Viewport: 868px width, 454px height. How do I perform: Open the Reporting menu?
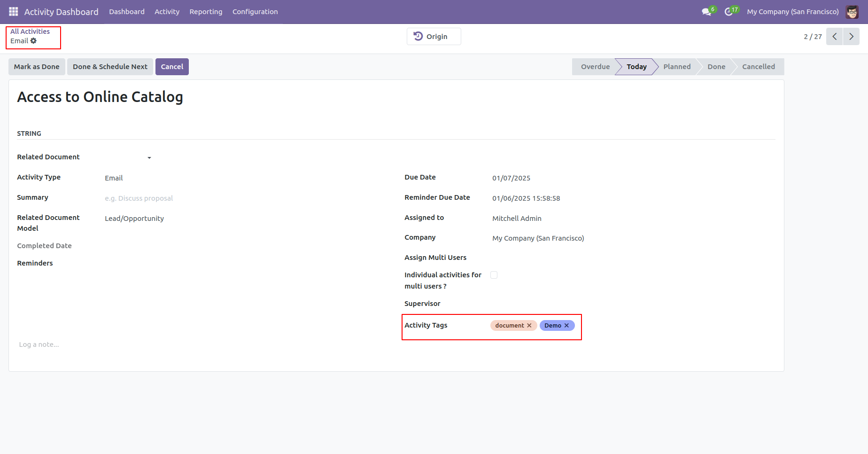click(x=206, y=12)
